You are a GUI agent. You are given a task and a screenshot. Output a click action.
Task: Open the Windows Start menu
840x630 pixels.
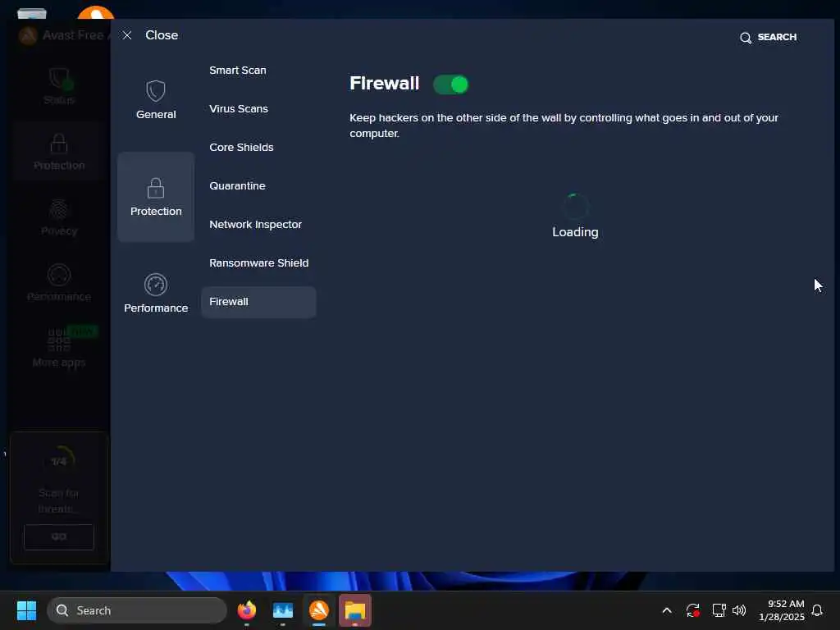click(x=26, y=610)
